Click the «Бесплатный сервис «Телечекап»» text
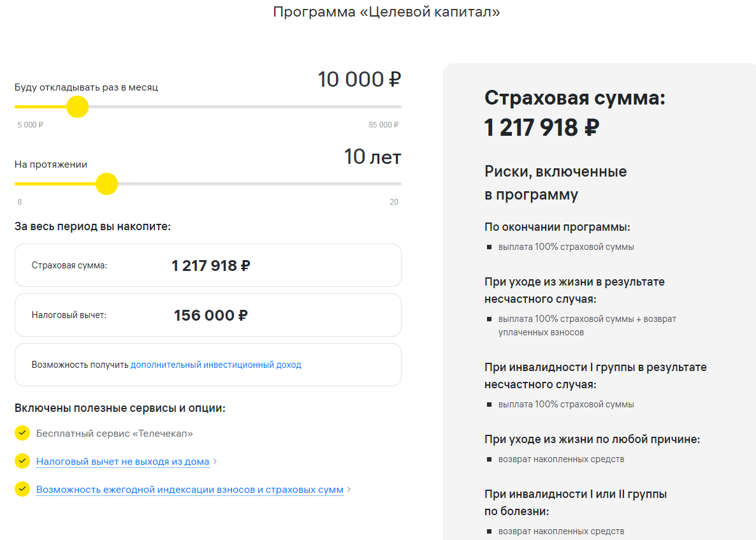 click(114, 434)
